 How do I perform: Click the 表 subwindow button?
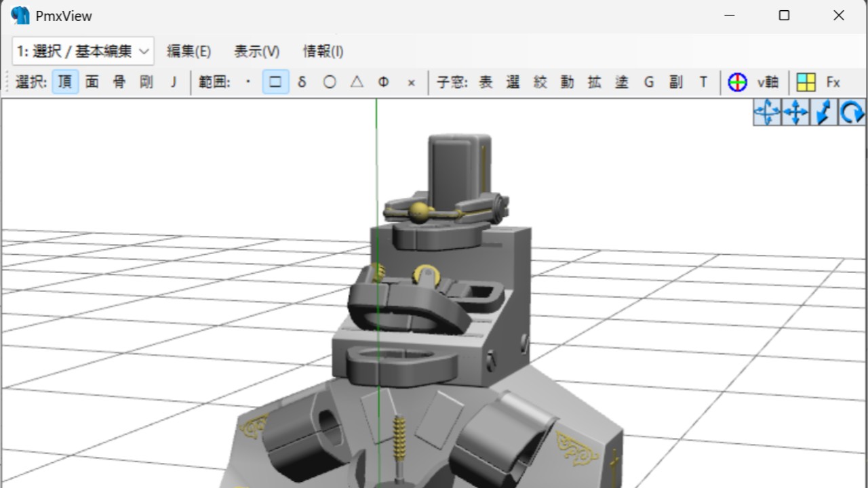(x=486, y=81)
